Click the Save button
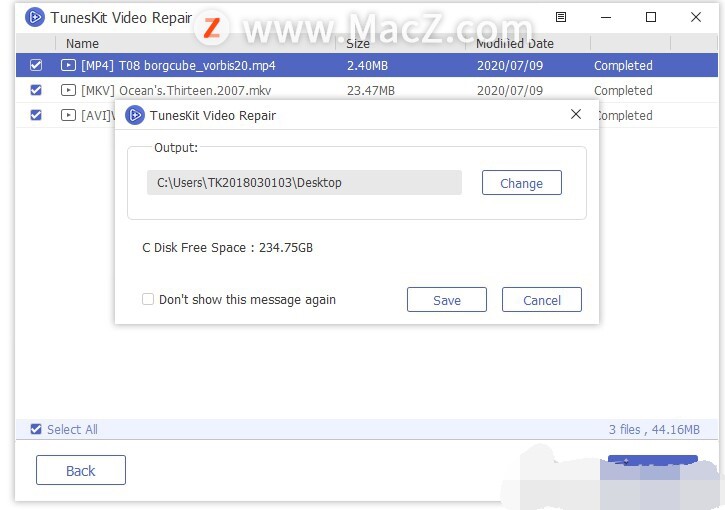Screen dimensions: 725x510 pyautogui.click(x=447, y=300)
